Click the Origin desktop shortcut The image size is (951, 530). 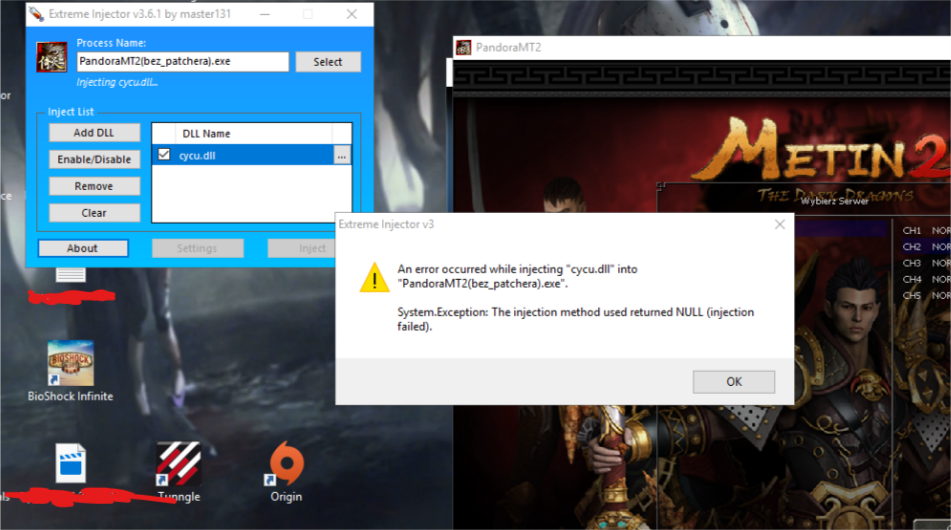point(286,472)
